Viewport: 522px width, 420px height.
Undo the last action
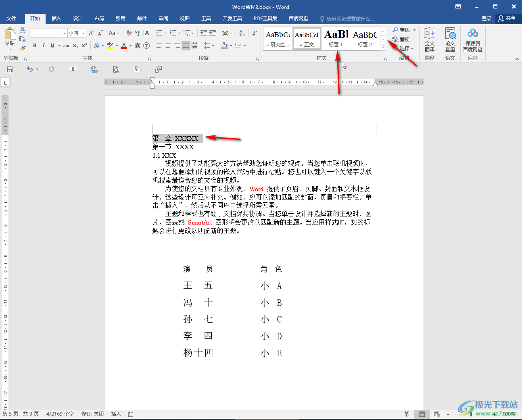[x=29, y=69]
